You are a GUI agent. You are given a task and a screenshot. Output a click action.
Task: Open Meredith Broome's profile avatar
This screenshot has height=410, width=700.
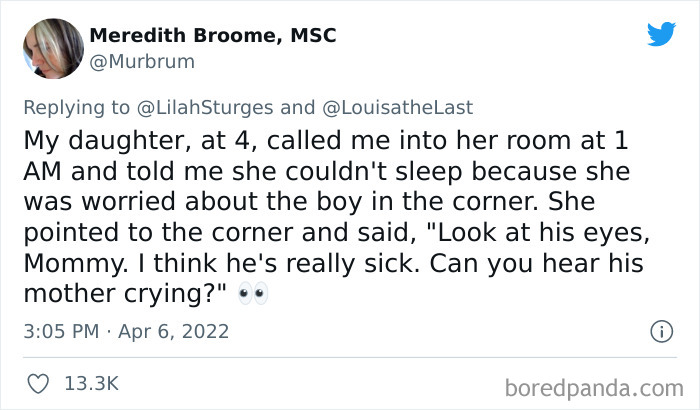tap(52, 48)
